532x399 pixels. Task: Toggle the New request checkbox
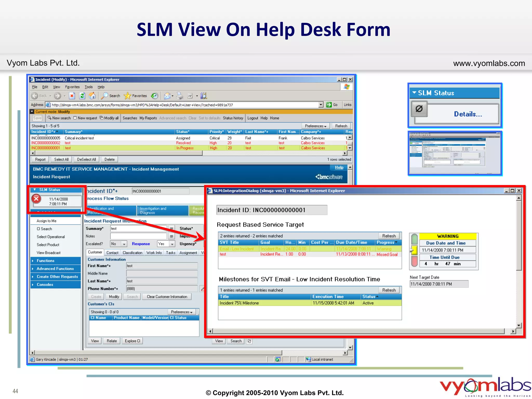coord(75,118)
